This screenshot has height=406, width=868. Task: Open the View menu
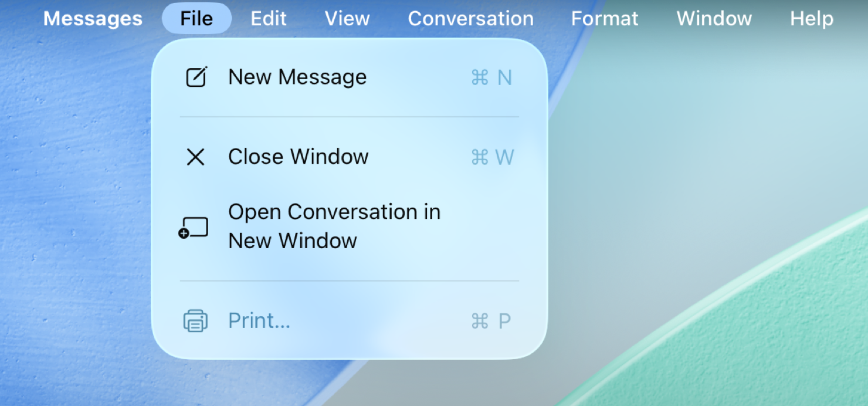tap(347, 18)
